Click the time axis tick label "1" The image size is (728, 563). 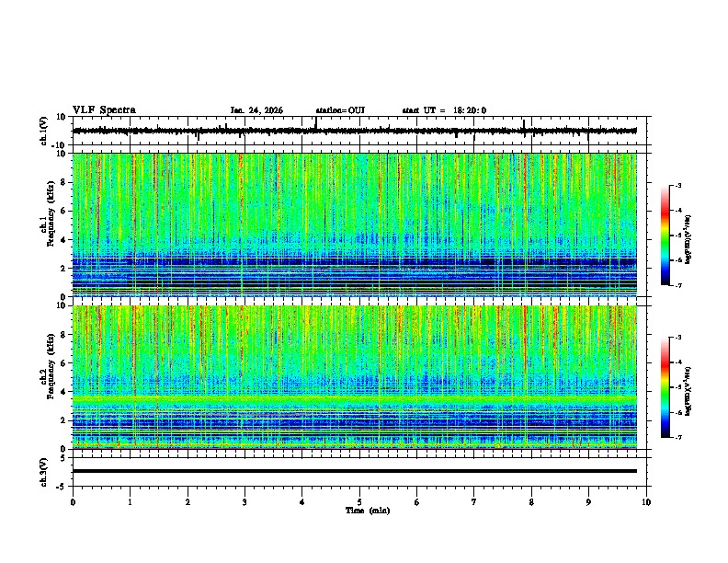tap(130, 502)
